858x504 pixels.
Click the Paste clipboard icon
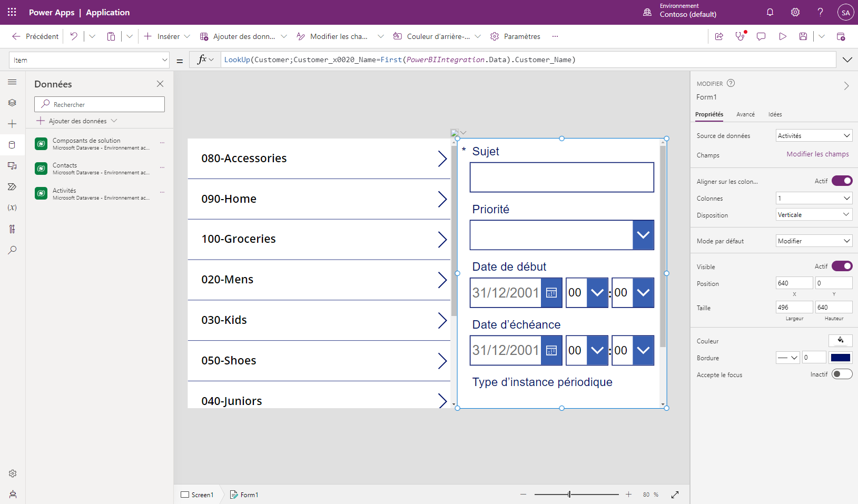tap(111, 36)
